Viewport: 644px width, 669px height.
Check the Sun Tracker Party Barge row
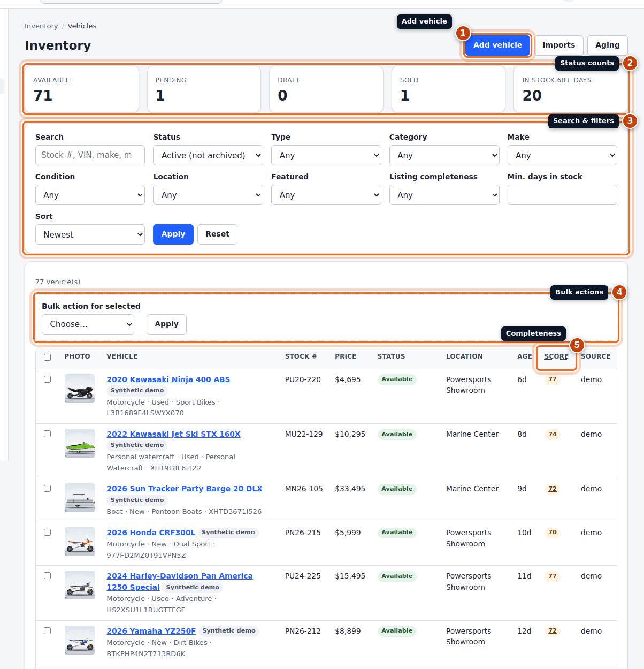click(x=48, y=489)
